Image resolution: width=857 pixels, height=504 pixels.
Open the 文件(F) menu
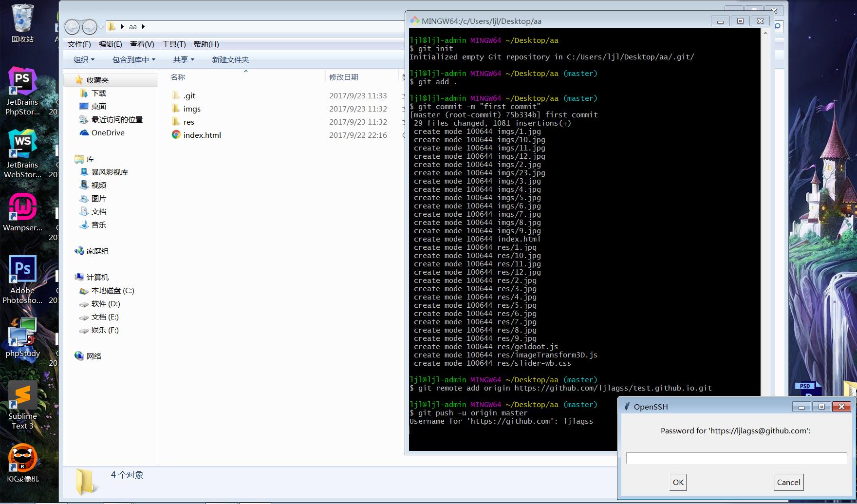pos(79,44)
